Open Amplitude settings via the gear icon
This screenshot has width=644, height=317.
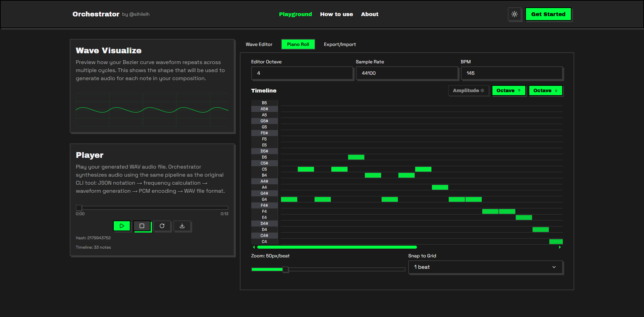[483, 90]
